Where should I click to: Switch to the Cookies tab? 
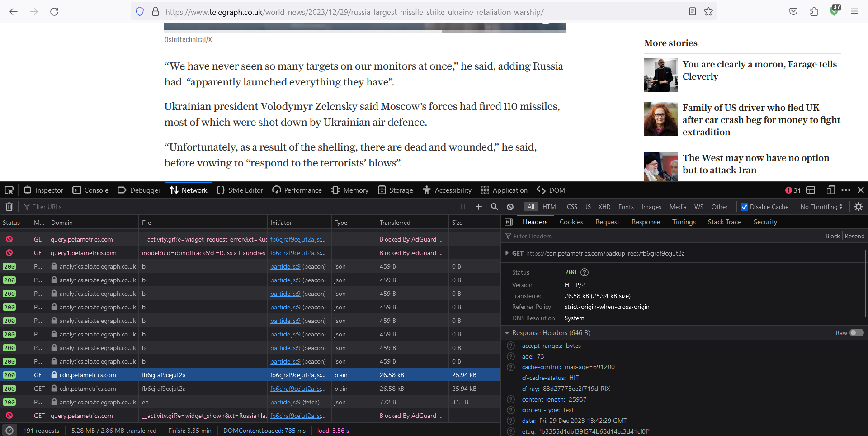pos(571,222)
